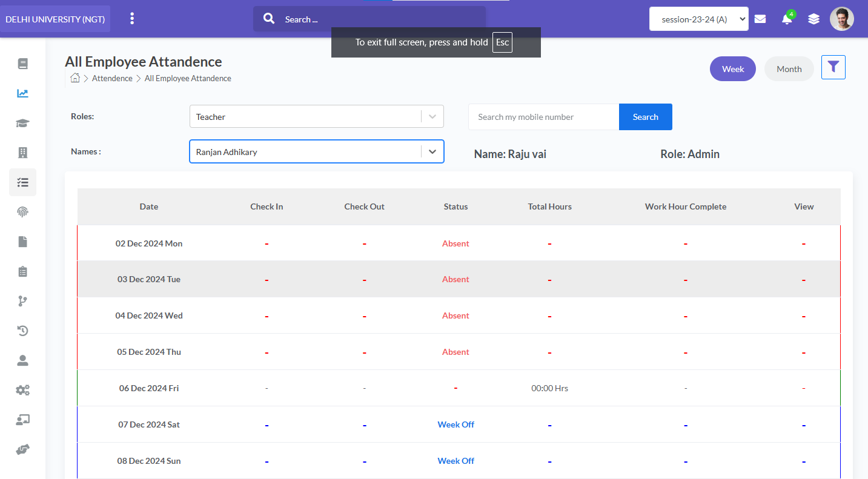Select the 08 Dec 2024 Sun row date
The image size is (868, 479).
click(x=149, y=461)
